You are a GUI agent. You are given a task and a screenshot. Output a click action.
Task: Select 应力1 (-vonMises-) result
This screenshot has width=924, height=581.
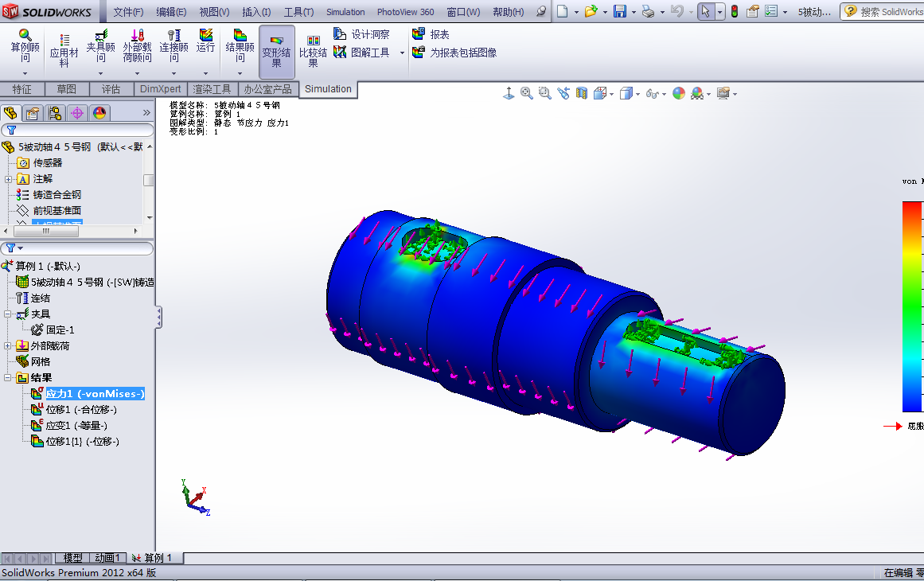[x=95, y=394]
